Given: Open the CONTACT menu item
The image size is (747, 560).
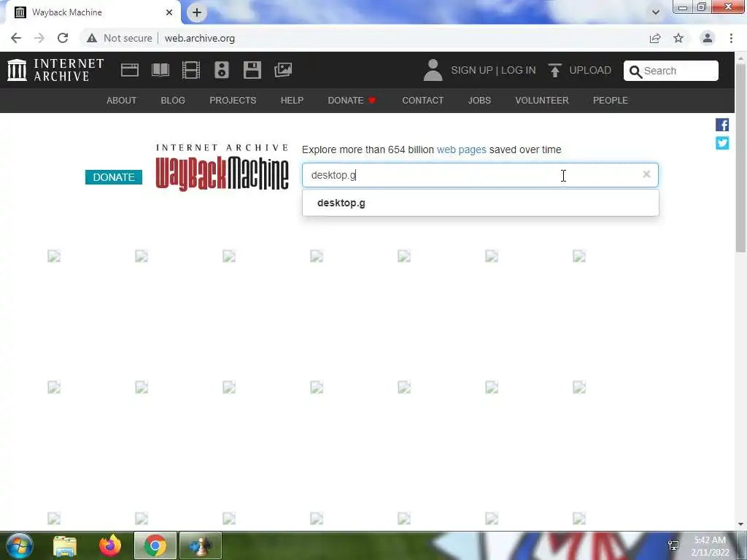Looking at the screenshot, I should click(x=422, y=101).
